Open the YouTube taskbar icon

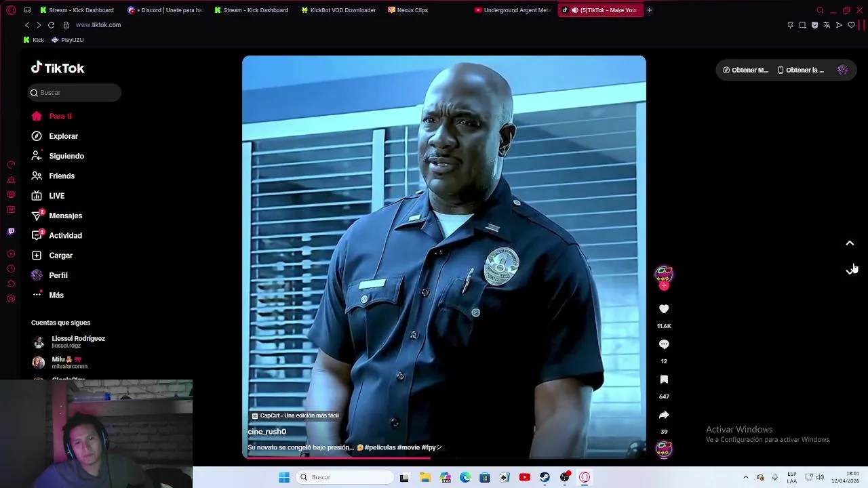coord(524,477)
